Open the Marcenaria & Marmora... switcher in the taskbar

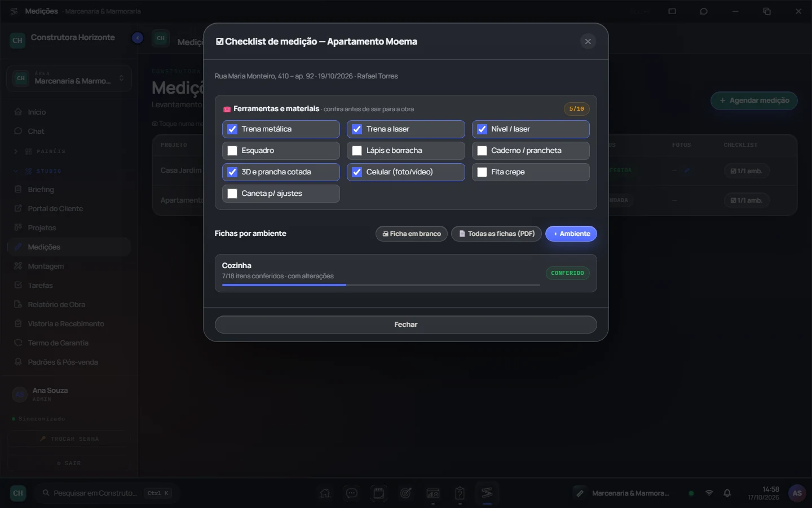tap(621, 493)
